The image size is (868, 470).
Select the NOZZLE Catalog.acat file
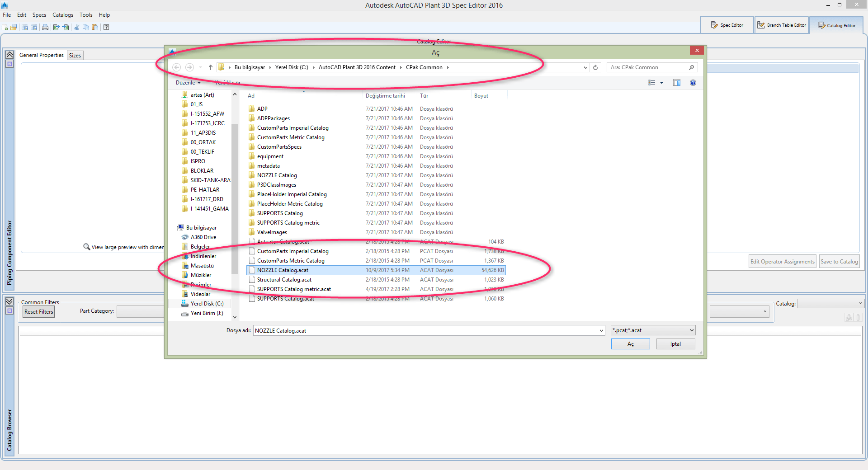click(376, 270)
